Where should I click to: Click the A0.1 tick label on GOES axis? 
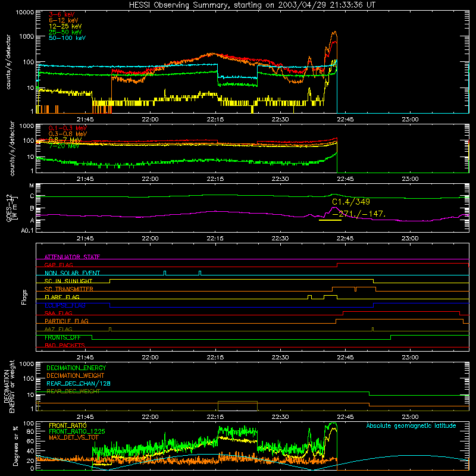[x=27, y=230]
